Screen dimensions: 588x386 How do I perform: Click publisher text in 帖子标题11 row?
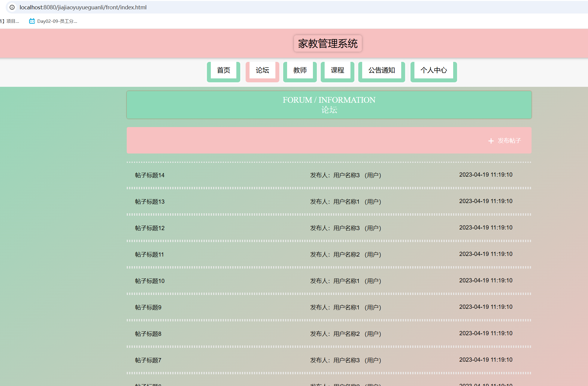pos(346,254)
